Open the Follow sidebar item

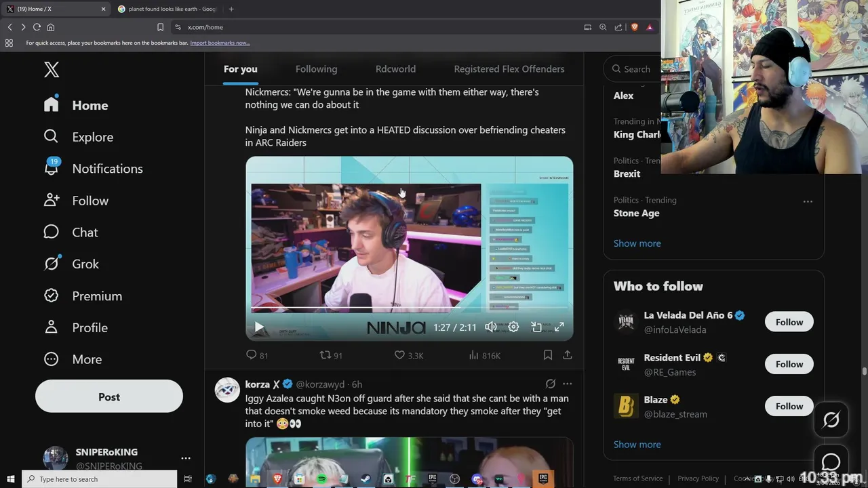coord(76,201)
